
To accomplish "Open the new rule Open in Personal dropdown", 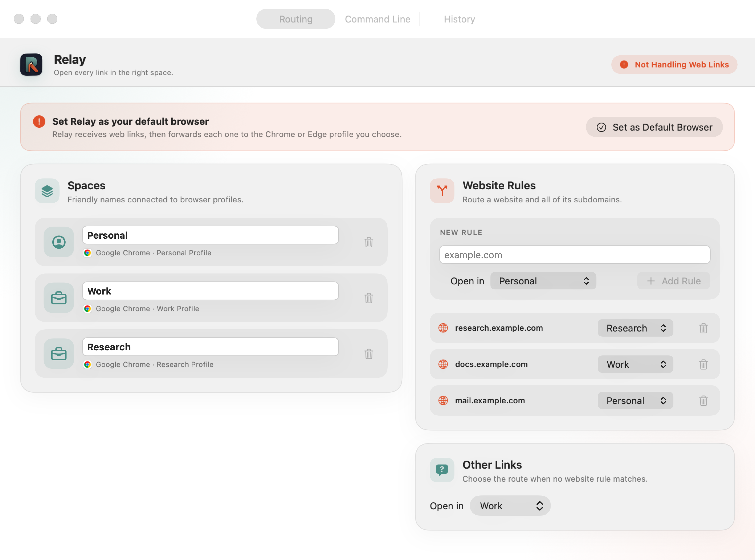I will (x=543, y=281).
